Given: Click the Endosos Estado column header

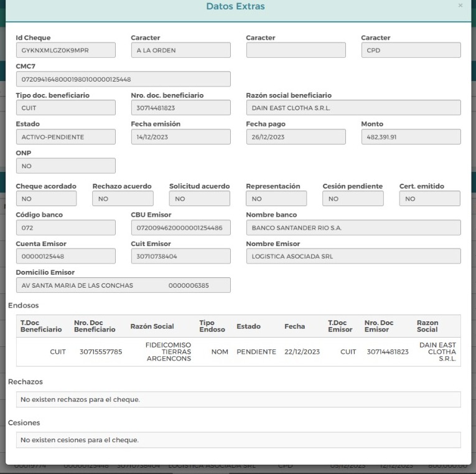Looking at the screenshot, I should click(x=248, y=326).
